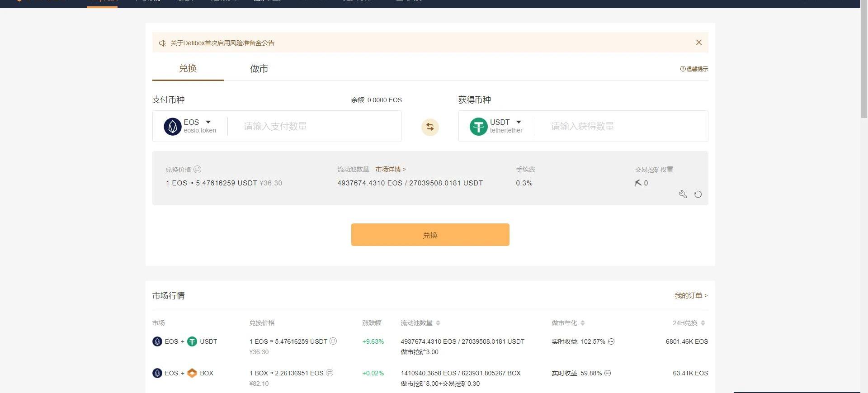Click the wrench settings icon
This screenshot has height=393, width=868.
coord(683,194)
